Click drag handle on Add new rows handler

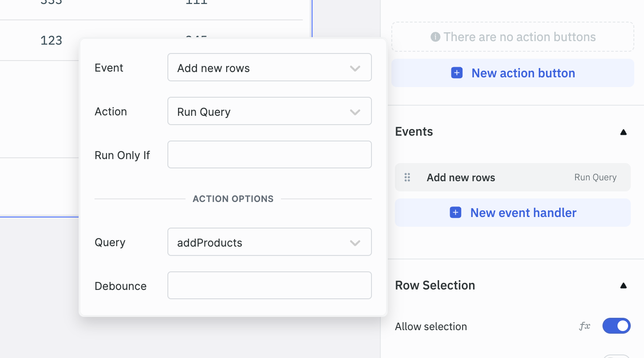pyautogui.click(x=407, y=177)
